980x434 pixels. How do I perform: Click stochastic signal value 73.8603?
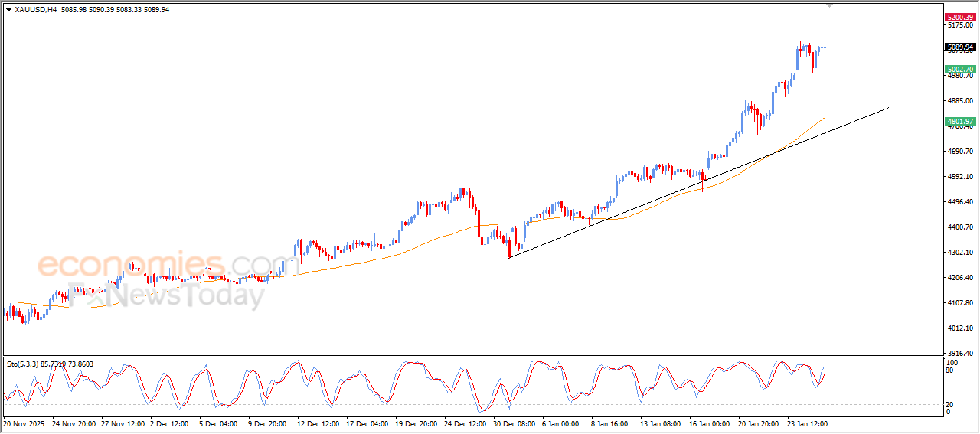[80, 364]
